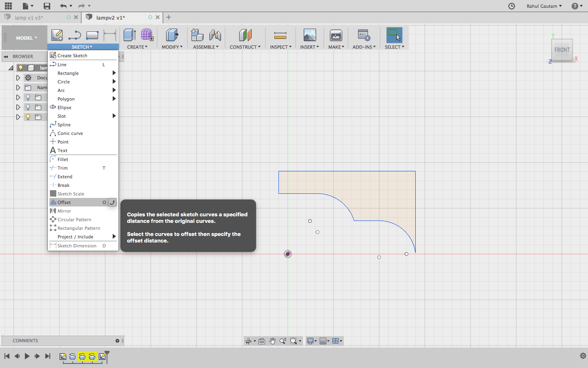Play the timeline
The image size is (588, 368).
coord(27,356)
